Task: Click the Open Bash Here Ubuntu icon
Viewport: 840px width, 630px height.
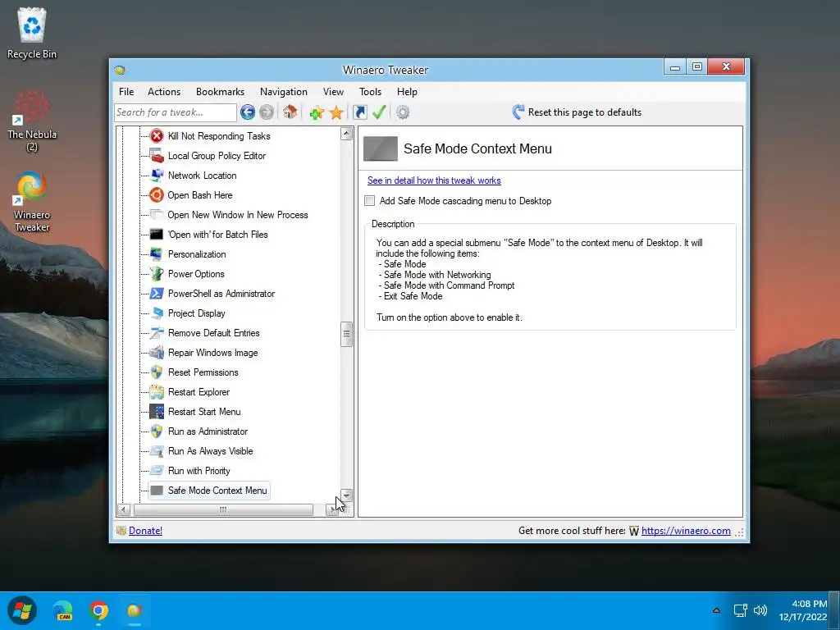Action: [x=157, y=195]
